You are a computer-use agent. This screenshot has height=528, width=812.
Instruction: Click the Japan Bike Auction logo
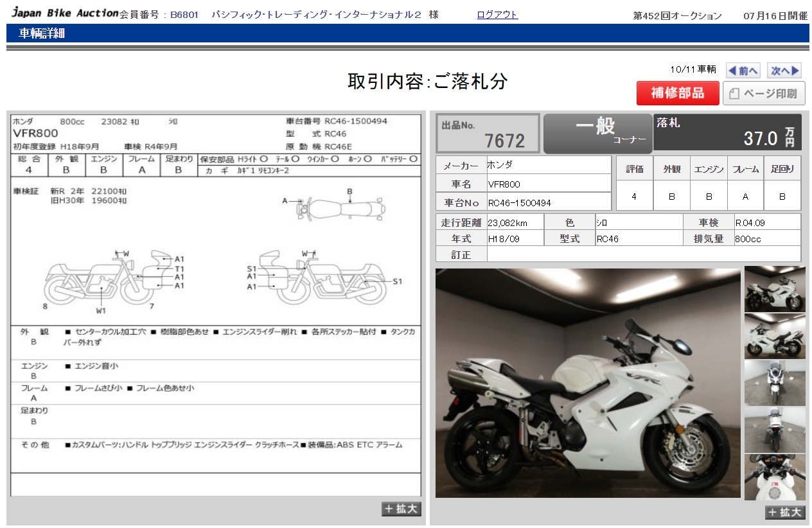click(x=65, y=13)
